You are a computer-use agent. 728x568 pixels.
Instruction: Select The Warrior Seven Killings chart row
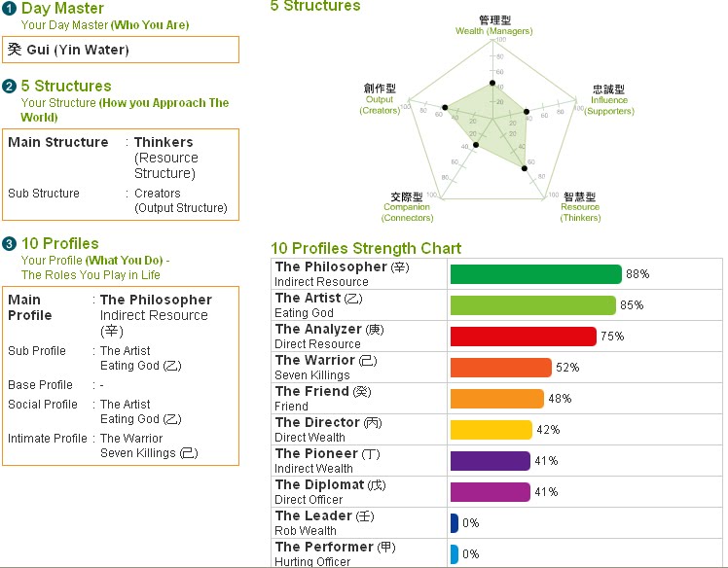(496, 367)
